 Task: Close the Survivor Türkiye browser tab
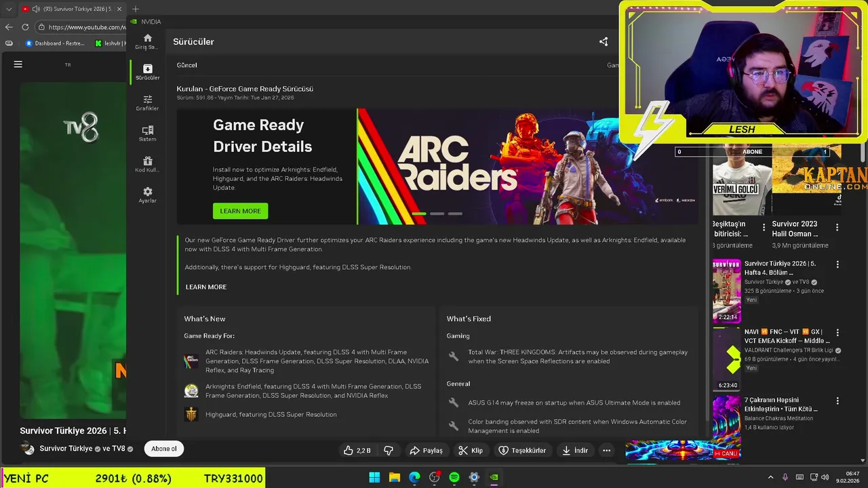click(x=120, y=9)
